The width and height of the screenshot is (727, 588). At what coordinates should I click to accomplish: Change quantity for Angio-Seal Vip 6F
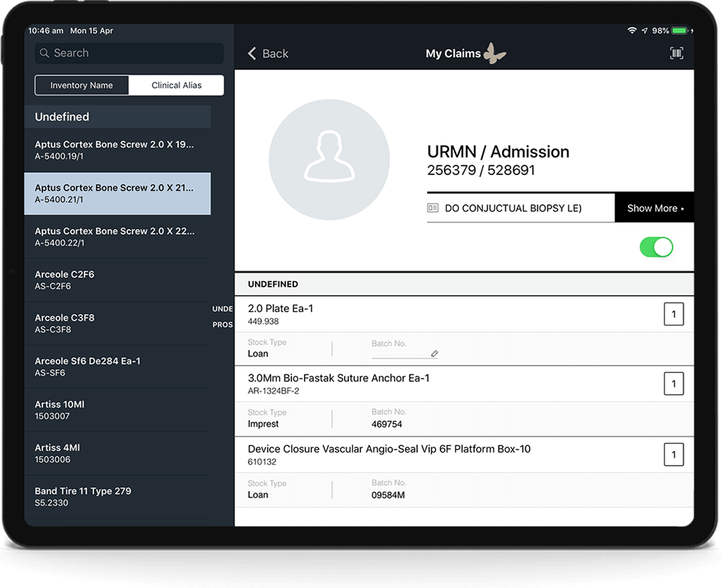pyautogui.click(x=673, y=455)
